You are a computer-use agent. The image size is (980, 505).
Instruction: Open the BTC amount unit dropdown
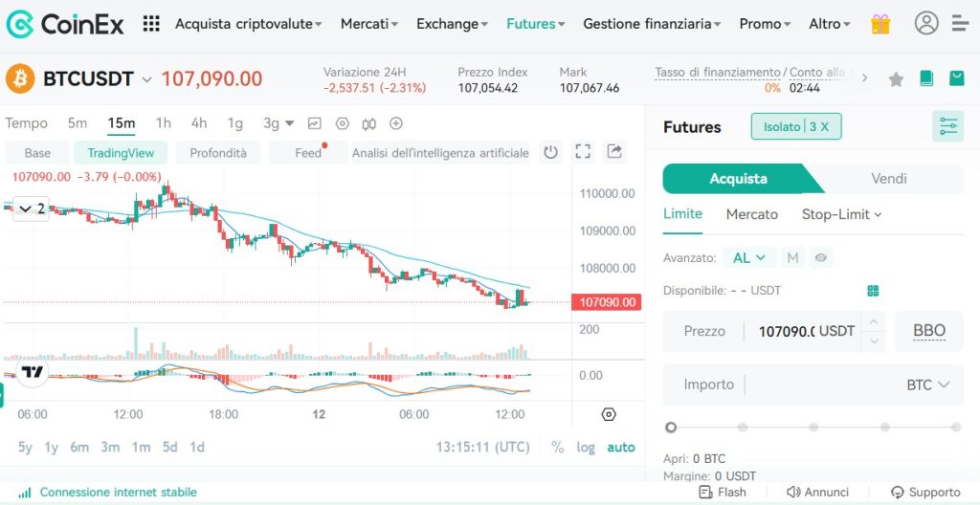pos(927,384)
